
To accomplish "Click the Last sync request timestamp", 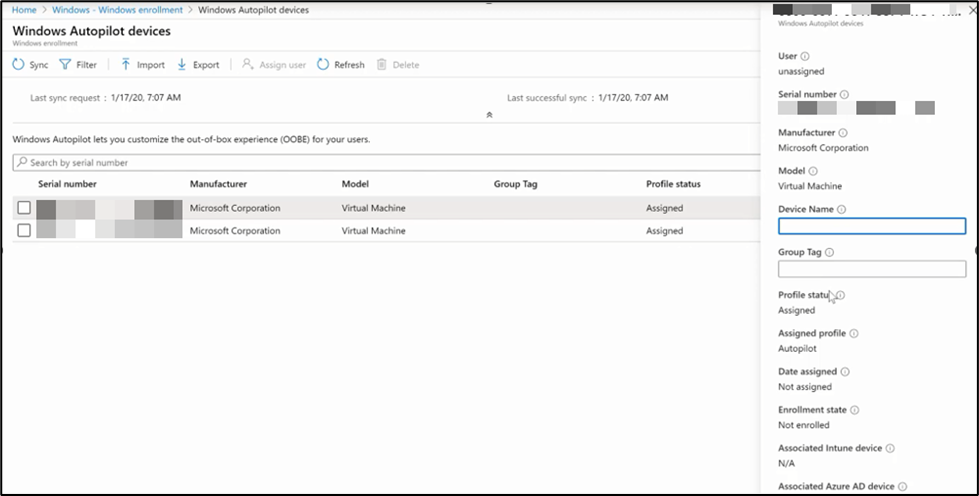I will pos(145,97).
